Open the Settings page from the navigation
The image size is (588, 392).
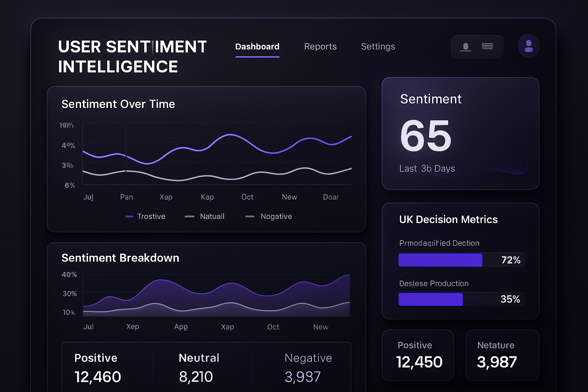click(x=378, y=46)
